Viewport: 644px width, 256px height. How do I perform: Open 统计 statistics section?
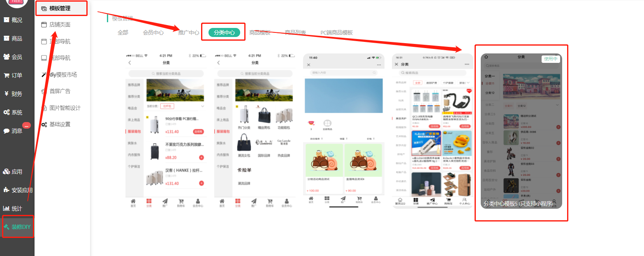[13, 208]
